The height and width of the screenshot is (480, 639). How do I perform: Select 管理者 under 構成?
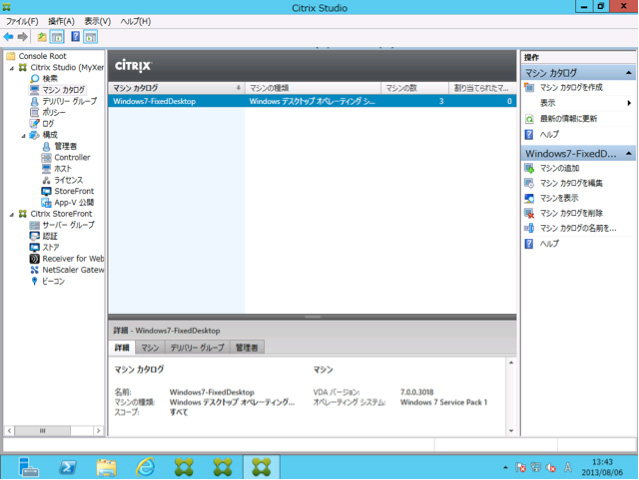point(65,146)
